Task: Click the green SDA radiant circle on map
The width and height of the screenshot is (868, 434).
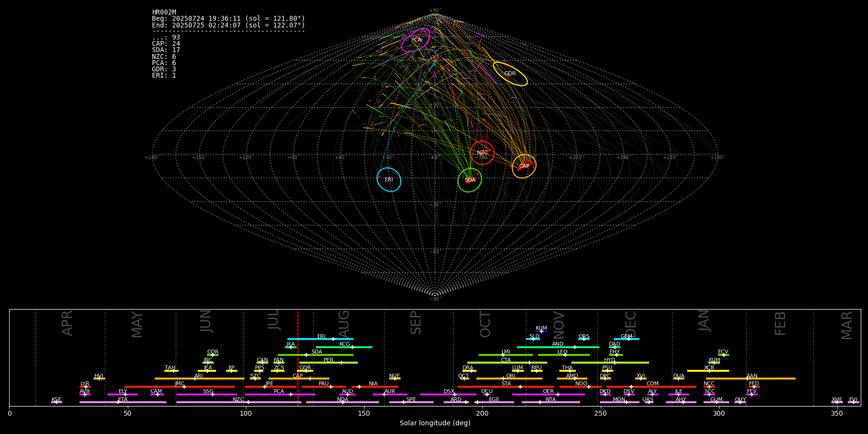Action: (x=470, y=180)
